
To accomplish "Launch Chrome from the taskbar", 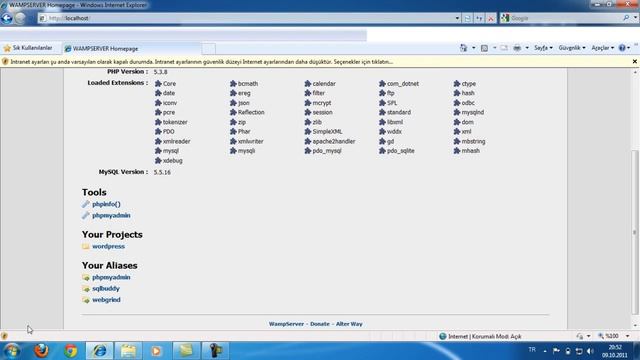I will [x=70, y=351].
